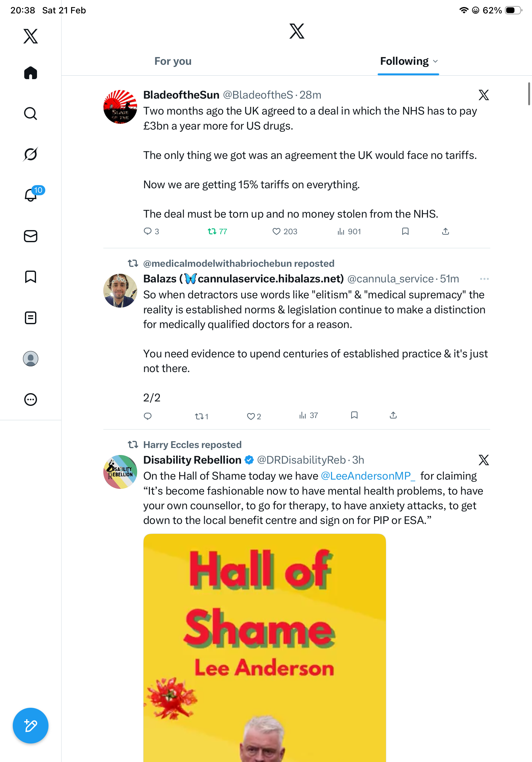This screenshot has width=532, height=762.
Task: Open the three-dot menu on Balazs post
Action: click(484, 279)
